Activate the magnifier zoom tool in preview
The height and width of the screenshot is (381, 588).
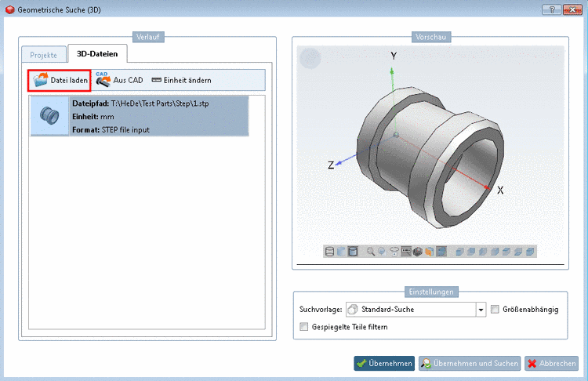click(371, 251)
